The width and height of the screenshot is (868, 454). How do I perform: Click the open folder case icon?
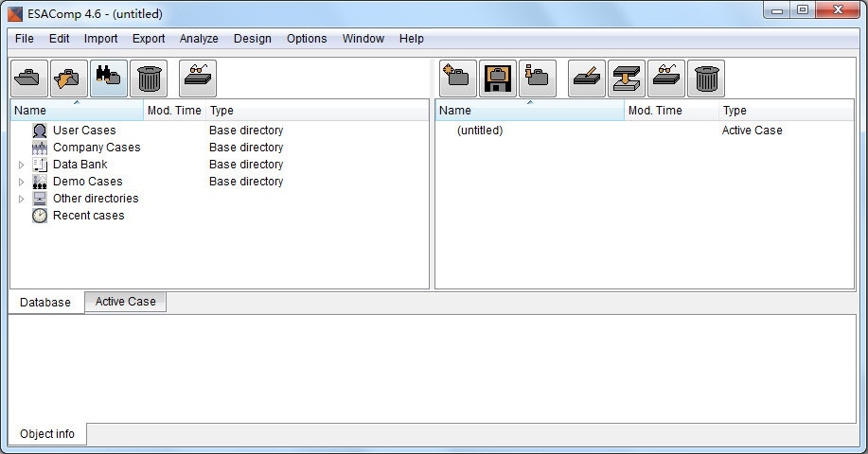click(x=69, y=79)
